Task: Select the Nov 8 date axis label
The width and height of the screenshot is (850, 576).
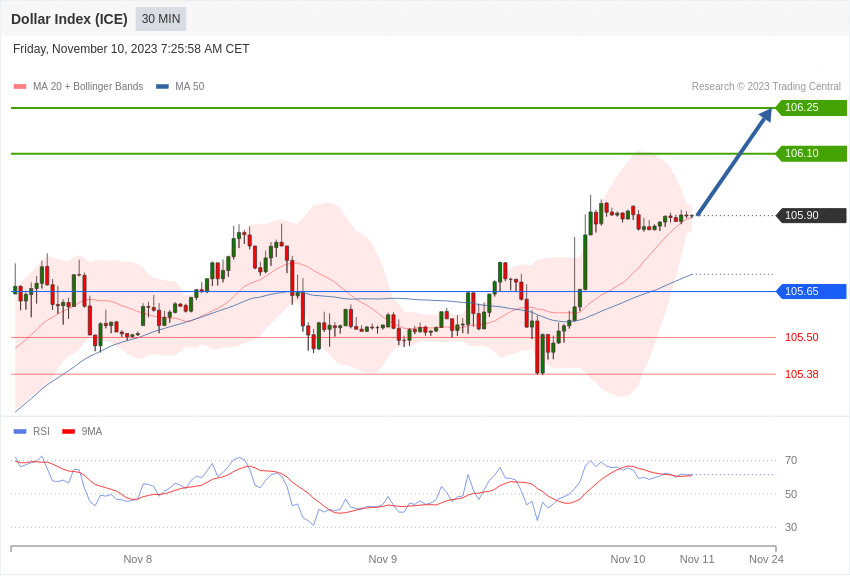Action: [x=138, y=559]
